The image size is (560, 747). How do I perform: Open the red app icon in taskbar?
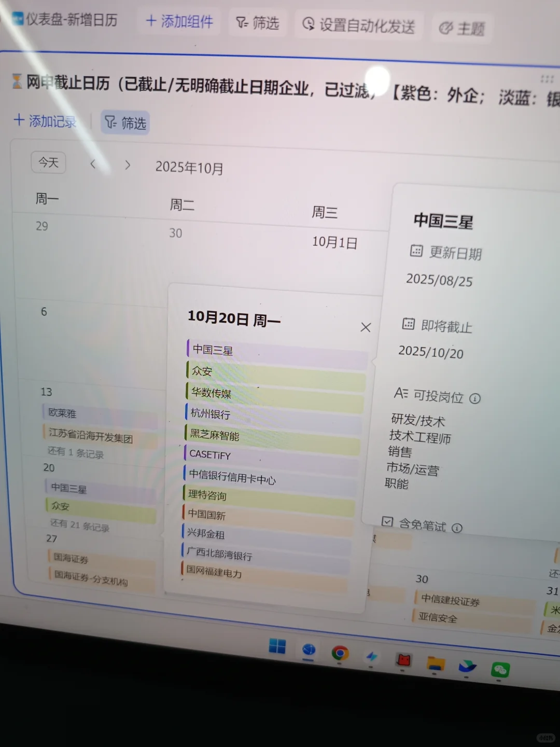point(403,660)
